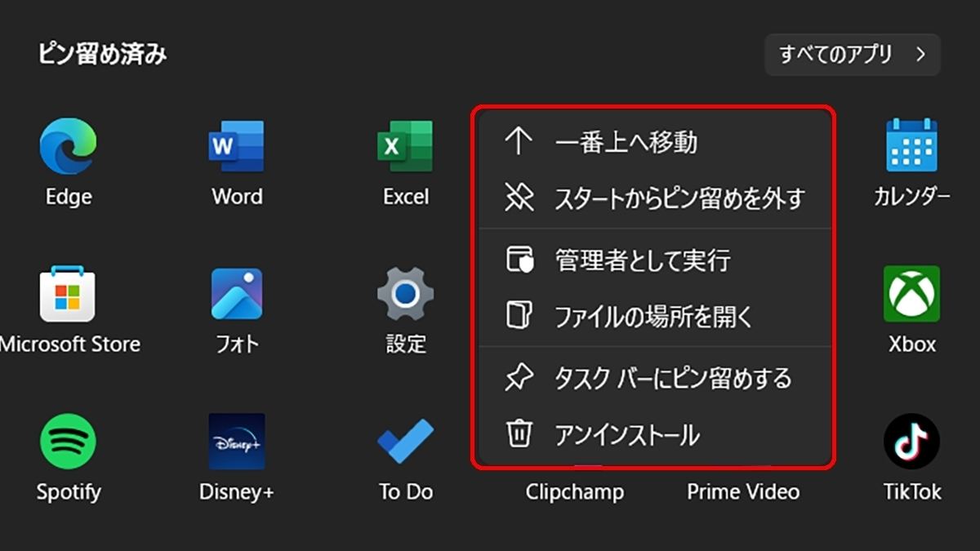Click the trash can uninstall icon
This screenshot has width=980, height=551.
[519, 433]
